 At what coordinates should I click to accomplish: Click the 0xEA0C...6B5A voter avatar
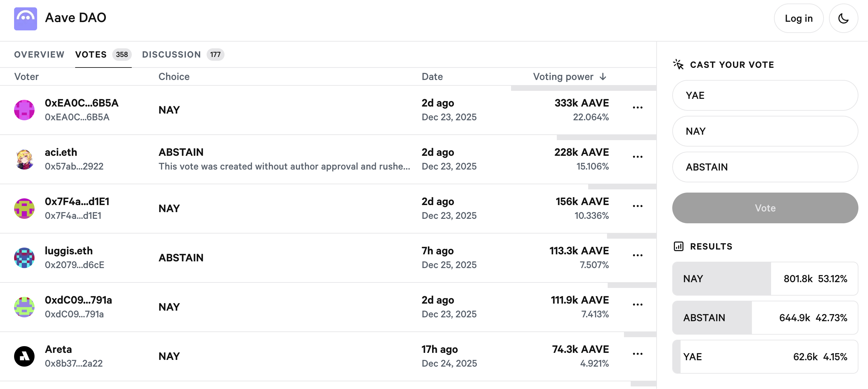coord(24,110)
